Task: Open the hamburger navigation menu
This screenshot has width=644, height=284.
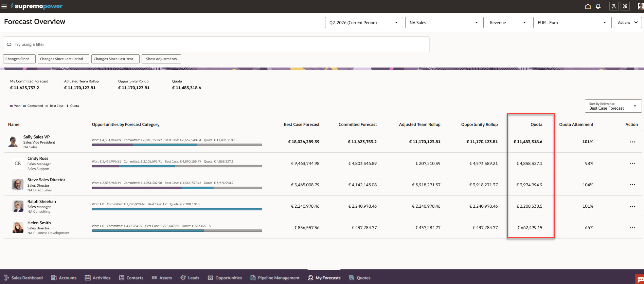Action: pyautogui.click(x=4, y=6)
